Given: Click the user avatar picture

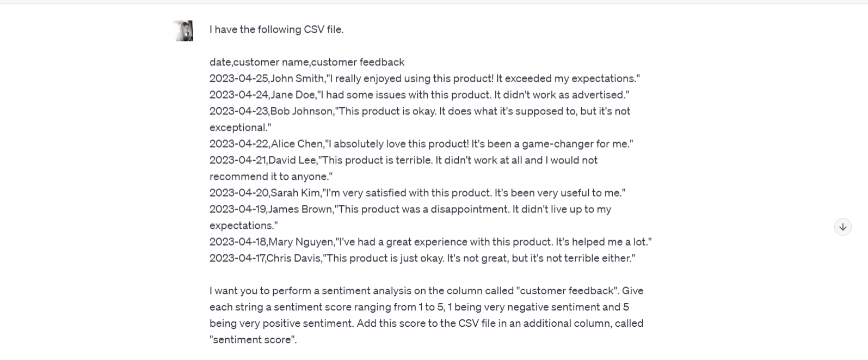Looking at the screenshot, I should point(183,31).
